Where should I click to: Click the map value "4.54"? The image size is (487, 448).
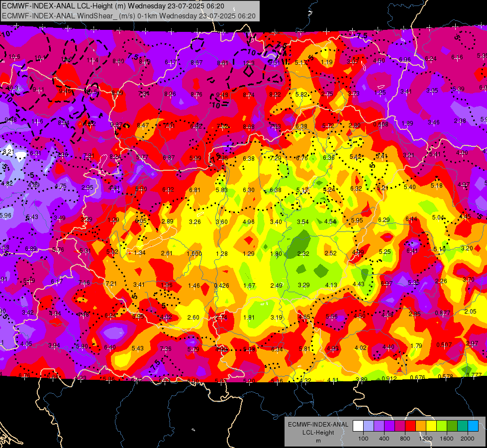tap(330, 222)
